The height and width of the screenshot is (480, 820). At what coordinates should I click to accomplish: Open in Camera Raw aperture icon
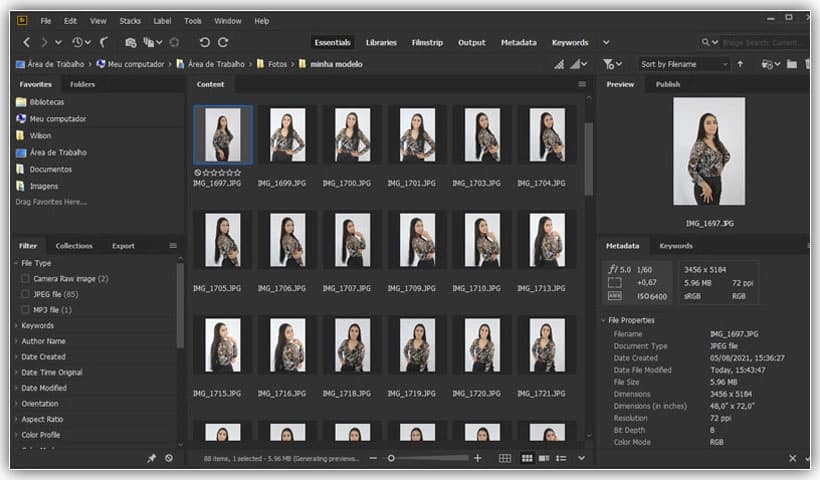coord(174,42)
